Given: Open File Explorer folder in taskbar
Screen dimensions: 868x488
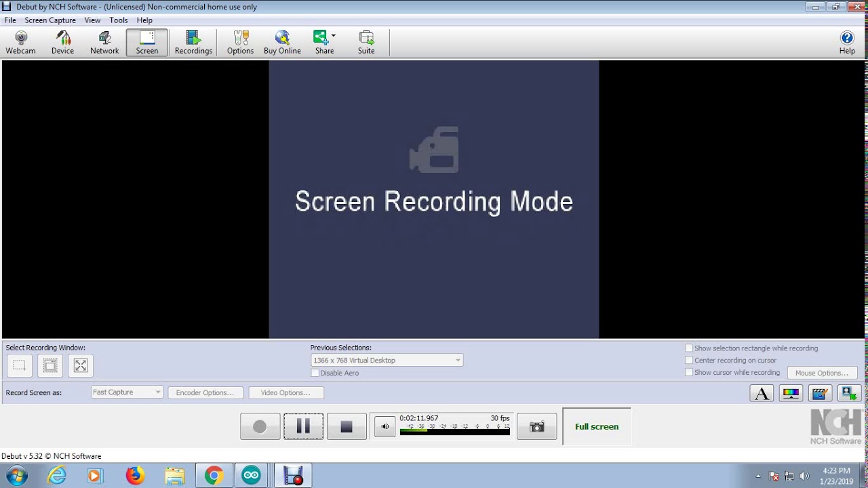Looking at the screenshot, I should click(x=174, y=476).
